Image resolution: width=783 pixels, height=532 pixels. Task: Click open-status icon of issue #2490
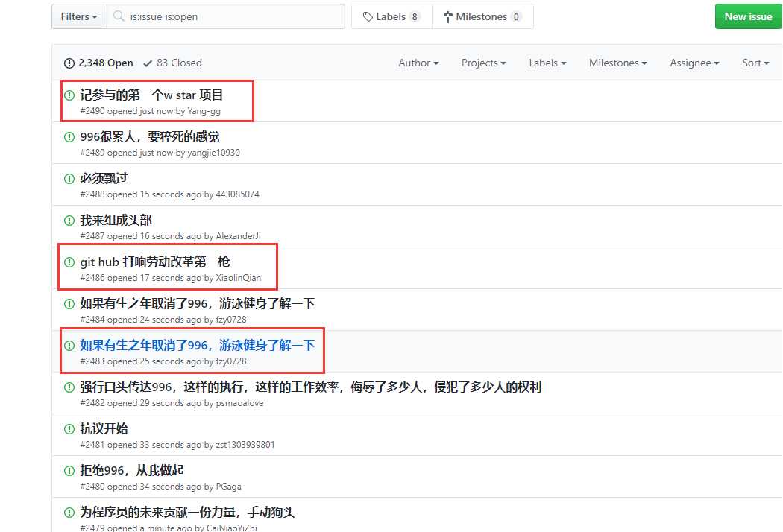[69, 95]
